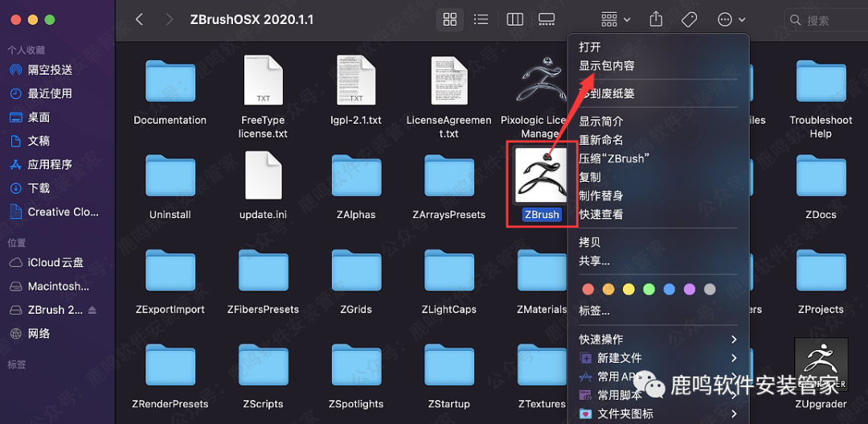Viewport: 868px width, 424px height.
Task: Open iCloud云盘 in the sidebar
Action: (55, 263)
